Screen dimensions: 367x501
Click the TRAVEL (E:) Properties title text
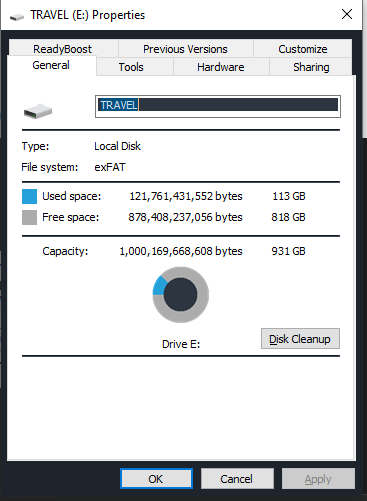pos(88,15)
